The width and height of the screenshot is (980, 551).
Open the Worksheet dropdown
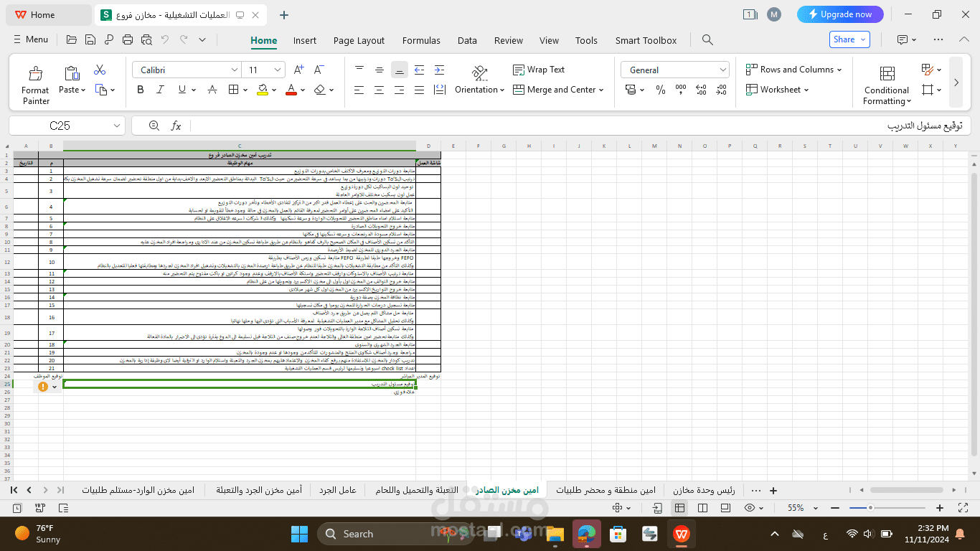(x=777, y=90)
